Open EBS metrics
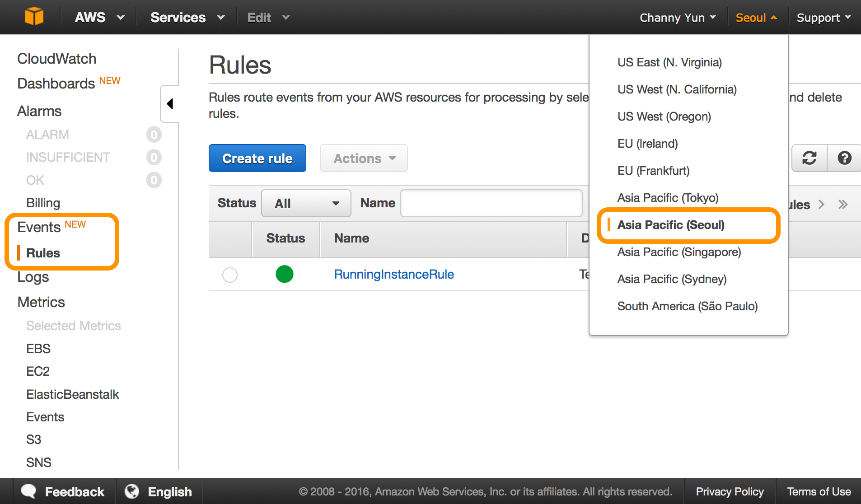This screenshot has width=861, height=504. [38, 349]
